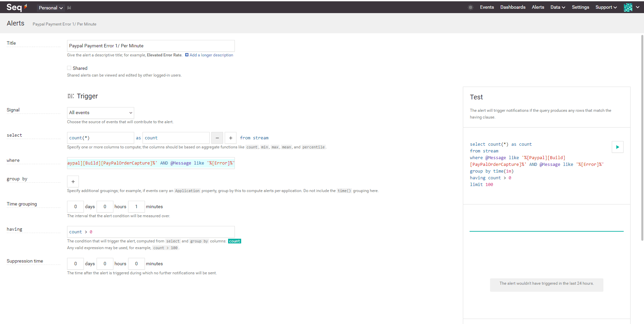Click inside the having condition field
644x324 pixels.
(151, 232)
